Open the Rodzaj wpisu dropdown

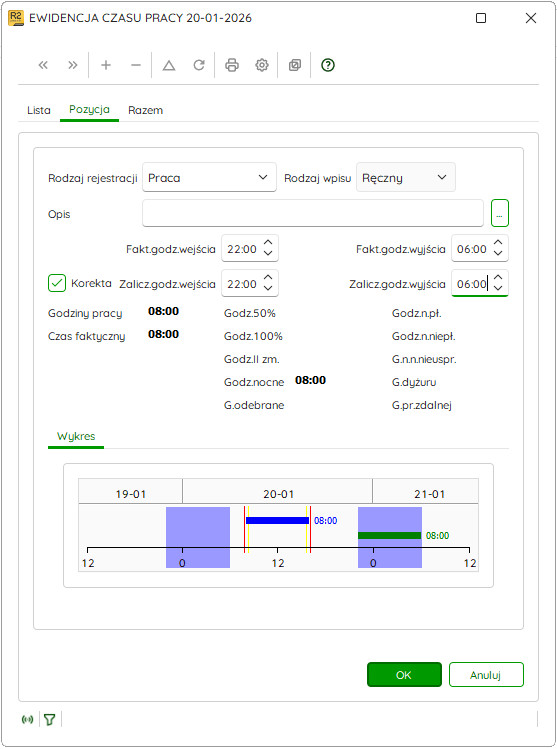[406, 178]
